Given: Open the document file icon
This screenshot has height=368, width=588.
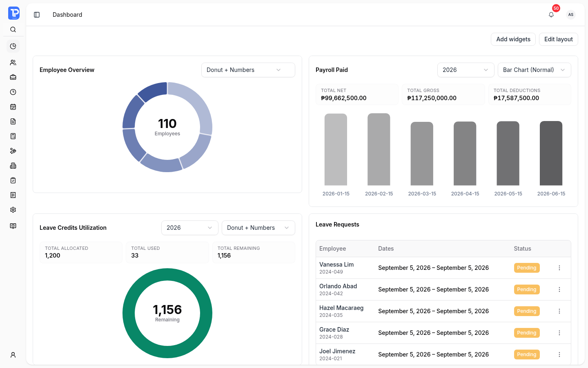Looking at the screenshot, I should tap(13, 121).
